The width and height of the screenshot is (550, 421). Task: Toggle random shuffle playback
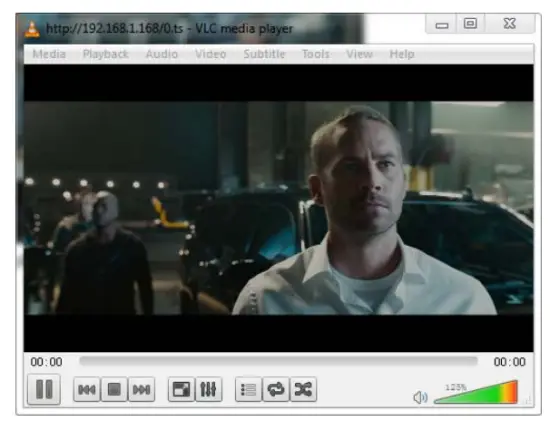coord(303,389)
